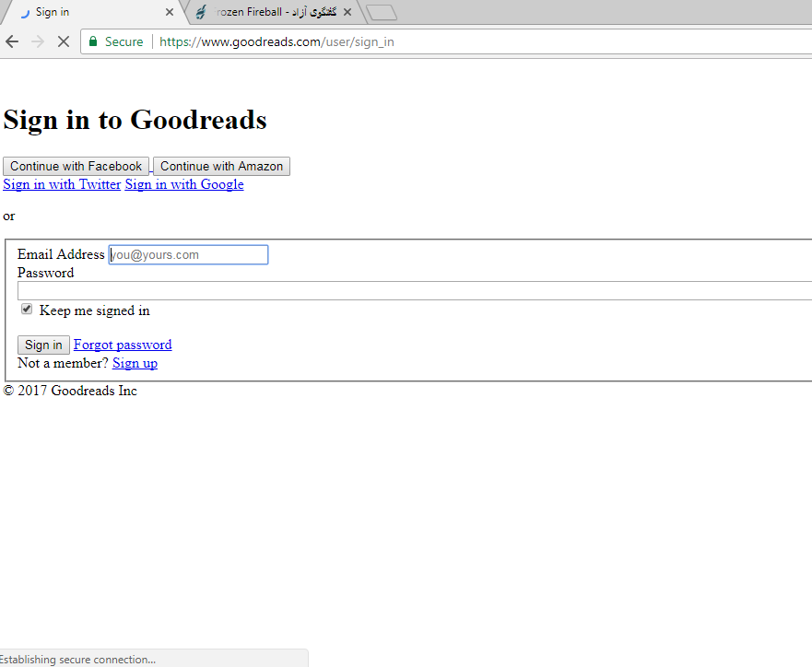The image size is (812, 667).
Task: Click the Frozen Fireball tab favicon
Action: click(200, 12)
